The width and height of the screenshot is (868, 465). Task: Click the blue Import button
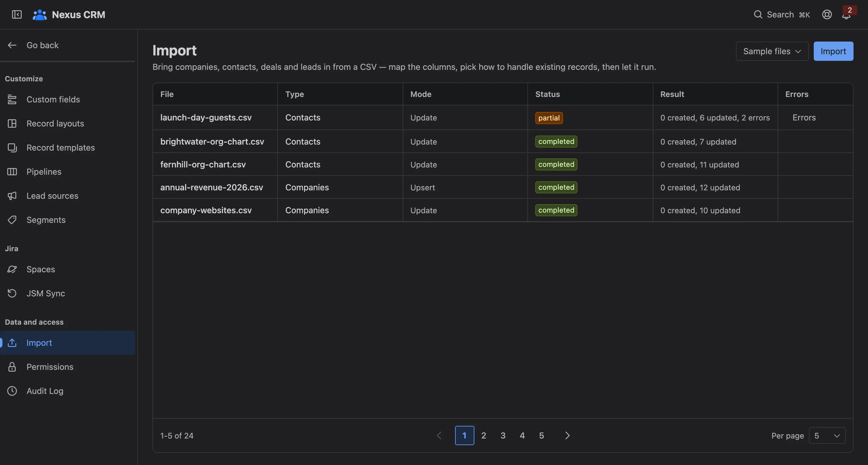833,51
